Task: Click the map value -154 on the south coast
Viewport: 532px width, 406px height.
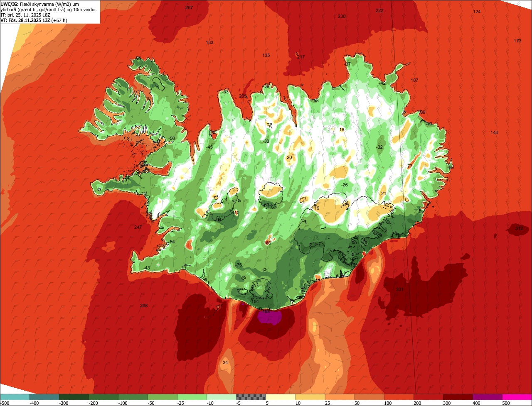Action: pos(254,301)
